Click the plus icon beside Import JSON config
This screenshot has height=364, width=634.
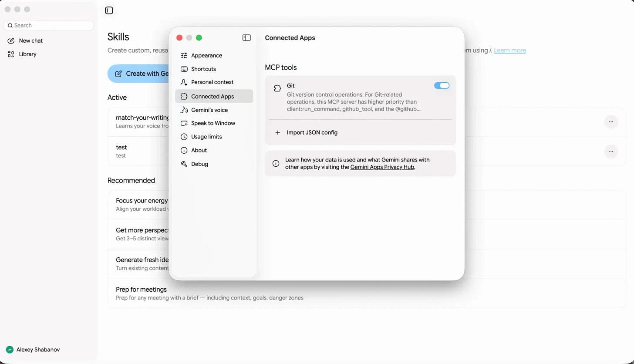click(x=277, y=132)
